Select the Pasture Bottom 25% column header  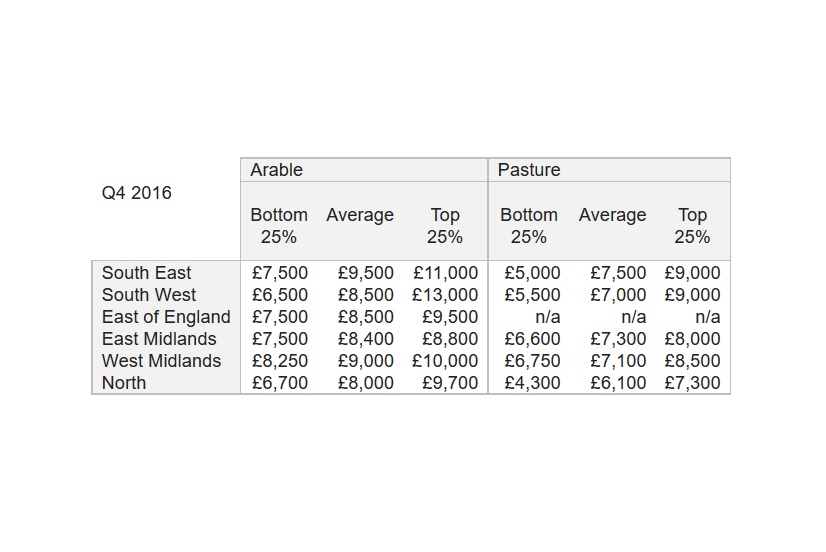[529, 226]
